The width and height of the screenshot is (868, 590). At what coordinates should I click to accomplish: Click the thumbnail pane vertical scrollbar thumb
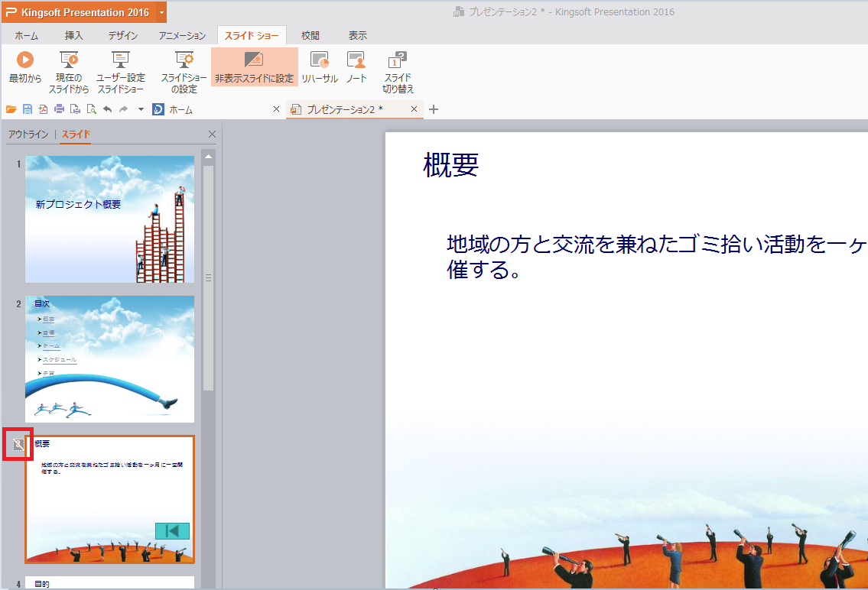coord(208,279)
